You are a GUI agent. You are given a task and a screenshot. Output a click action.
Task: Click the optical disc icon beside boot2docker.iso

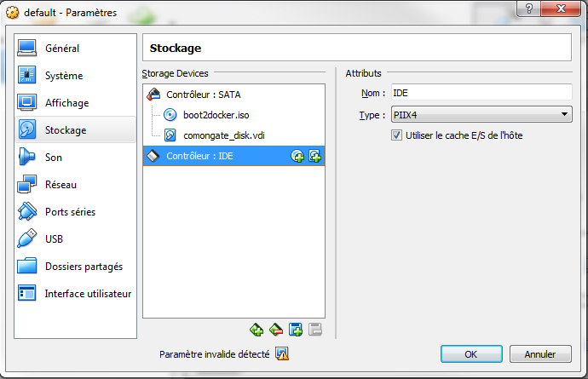click(170, 115)
